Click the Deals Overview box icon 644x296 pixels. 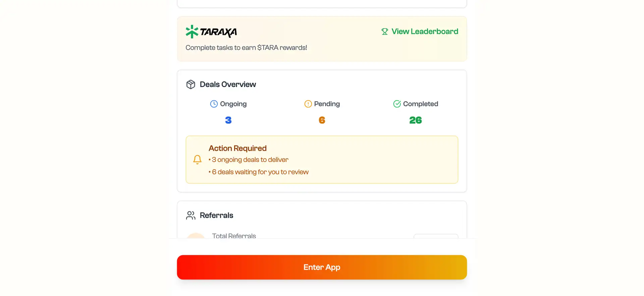[x=191, y=84]
